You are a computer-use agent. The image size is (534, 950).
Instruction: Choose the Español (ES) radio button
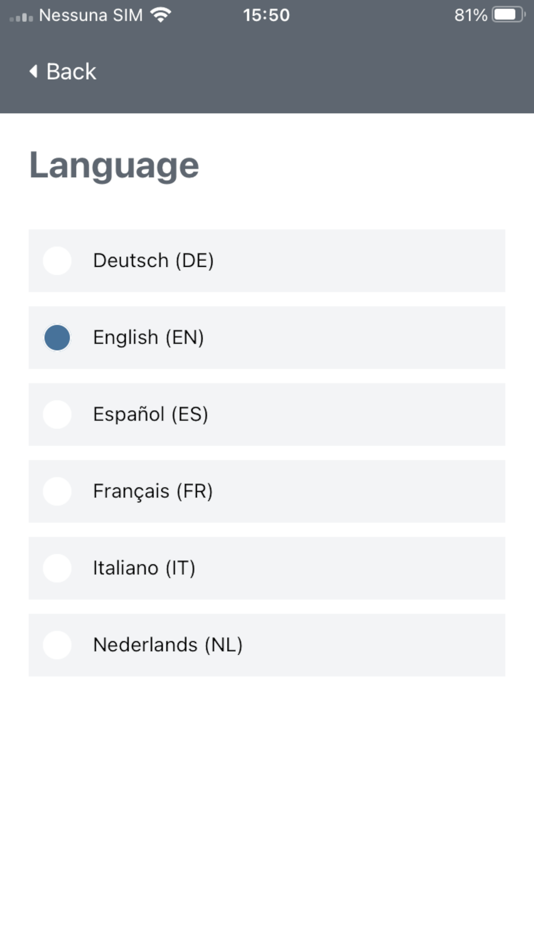(x=57, y=414)
